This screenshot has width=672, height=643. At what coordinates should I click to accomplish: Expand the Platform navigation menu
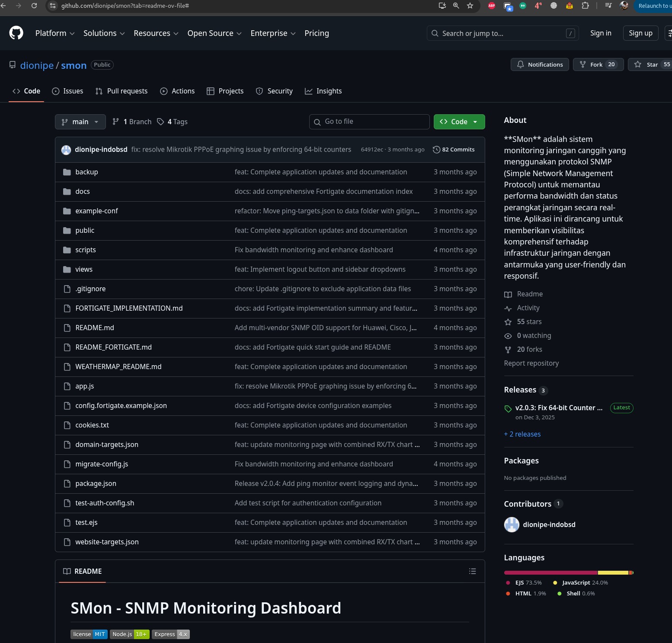55,33
